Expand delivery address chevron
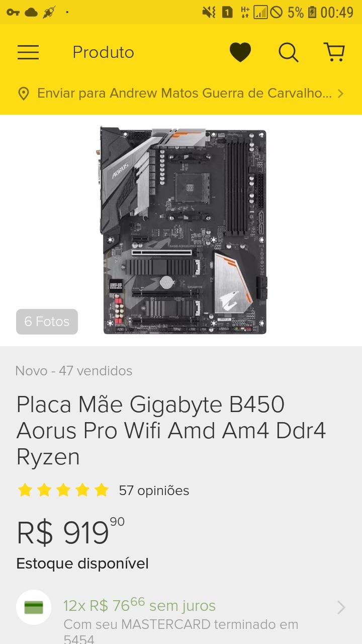 pyautogui.click(x=341, y=94)
